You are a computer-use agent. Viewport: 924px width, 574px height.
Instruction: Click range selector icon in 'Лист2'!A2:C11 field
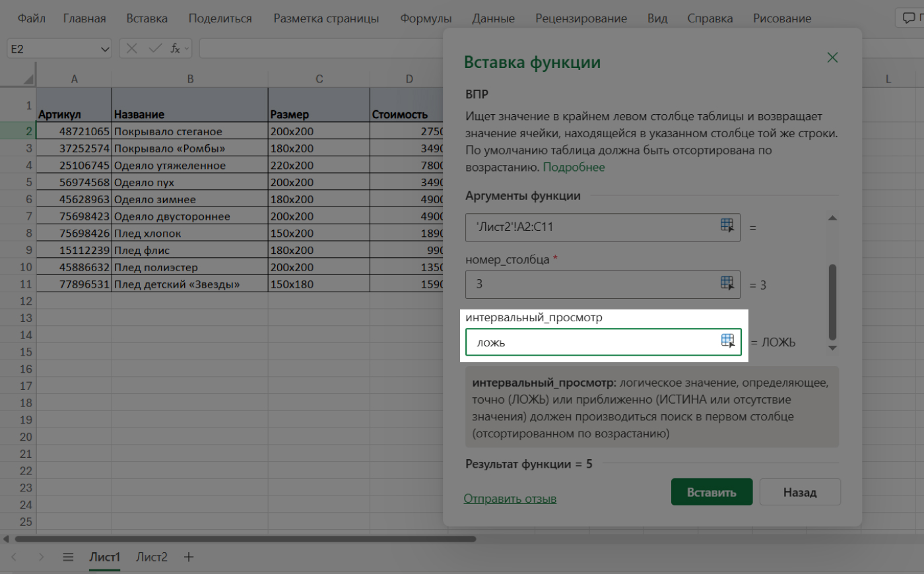tap(727, 226)
